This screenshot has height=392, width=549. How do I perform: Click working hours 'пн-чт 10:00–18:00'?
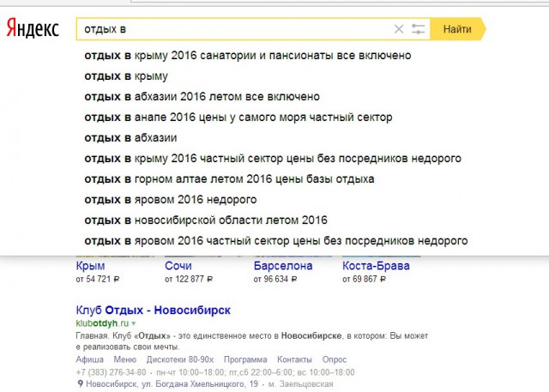coord(190,372)
